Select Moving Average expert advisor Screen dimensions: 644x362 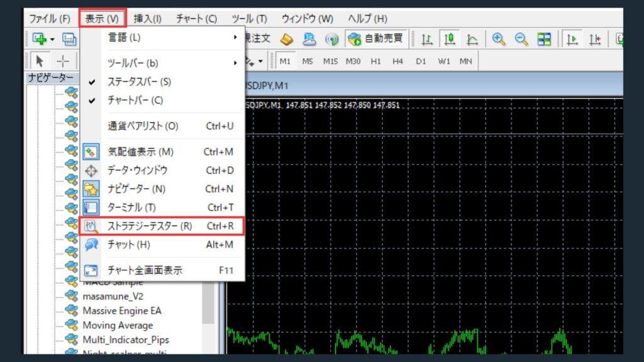(118, 325)
